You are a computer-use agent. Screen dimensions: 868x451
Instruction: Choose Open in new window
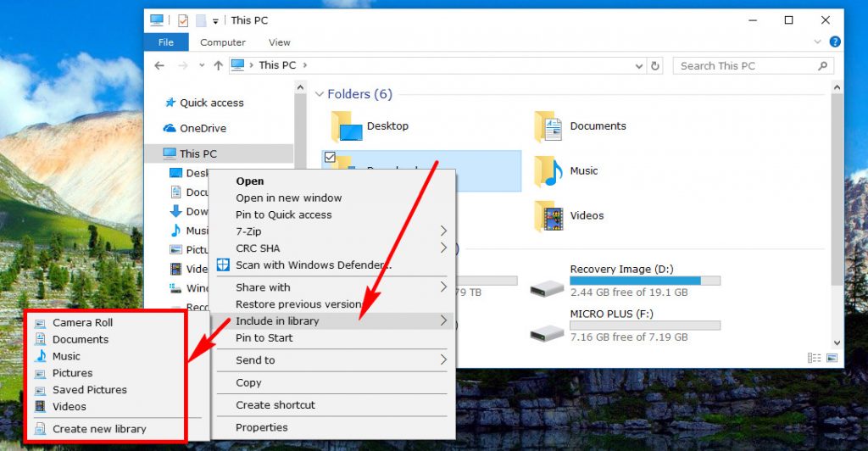(x=288, y=198)
